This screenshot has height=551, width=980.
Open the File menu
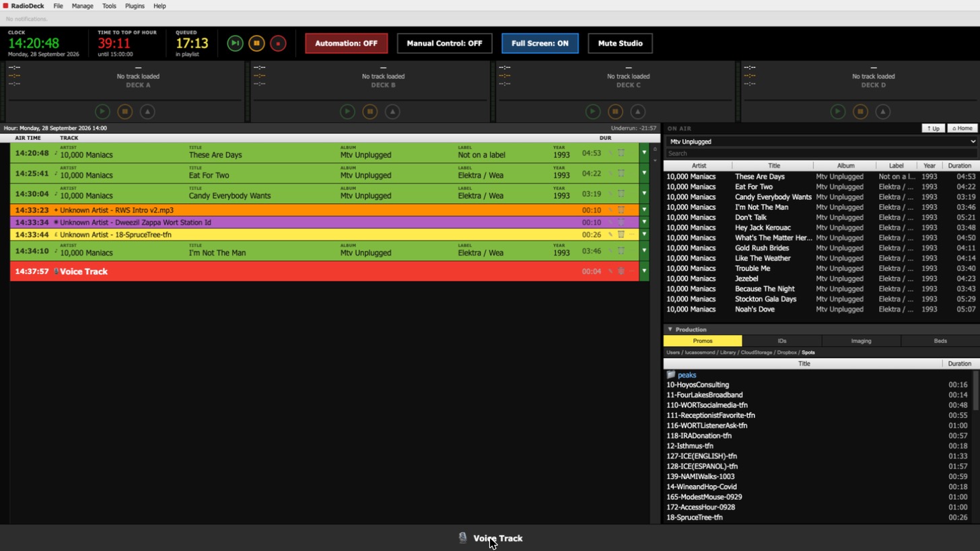[59, 5]
